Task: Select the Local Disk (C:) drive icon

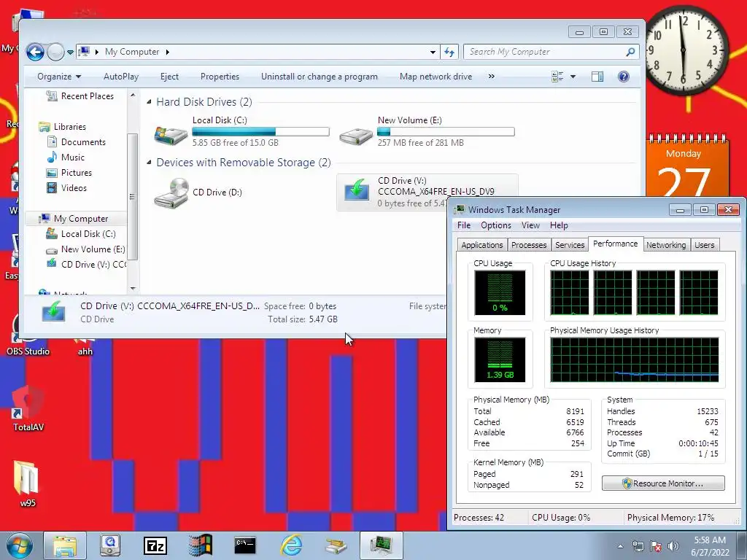Action: (171, 135)
